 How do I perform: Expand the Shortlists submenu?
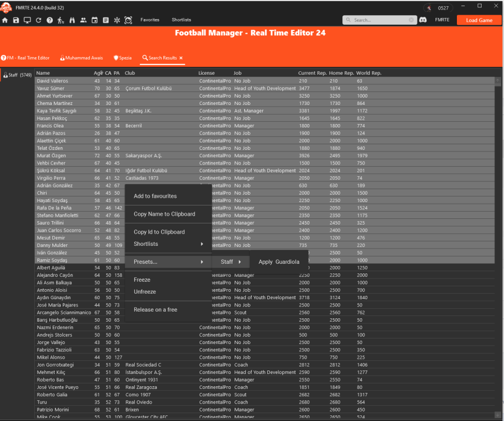[x=168, y=244]
